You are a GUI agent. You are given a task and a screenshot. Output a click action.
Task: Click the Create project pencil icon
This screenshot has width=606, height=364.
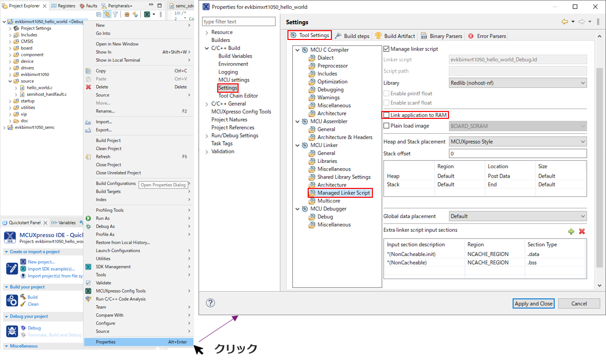[12, 269]
